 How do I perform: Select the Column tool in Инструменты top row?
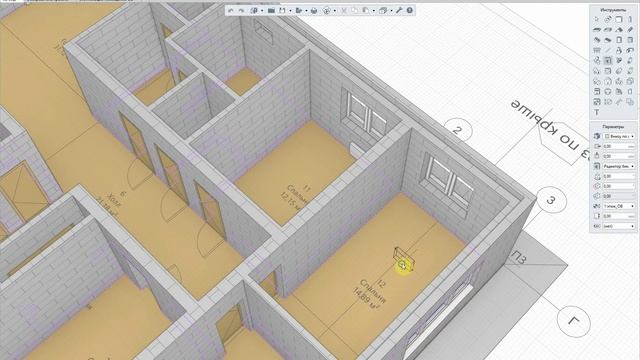click(x=630, y=19)
